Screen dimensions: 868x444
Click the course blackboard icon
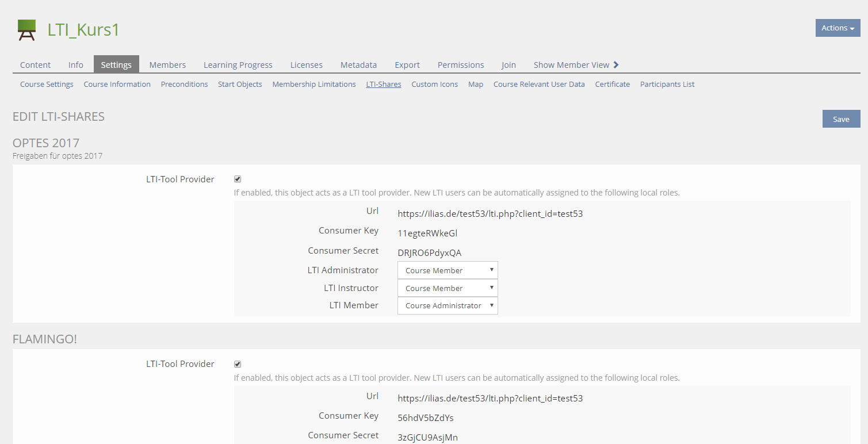pyautogui.click(x=26, y=30)
